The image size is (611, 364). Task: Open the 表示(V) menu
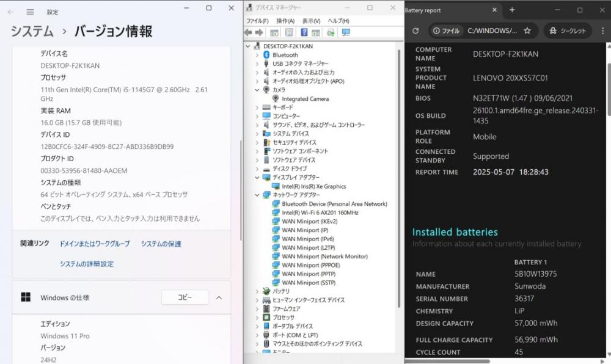[312, 21]
